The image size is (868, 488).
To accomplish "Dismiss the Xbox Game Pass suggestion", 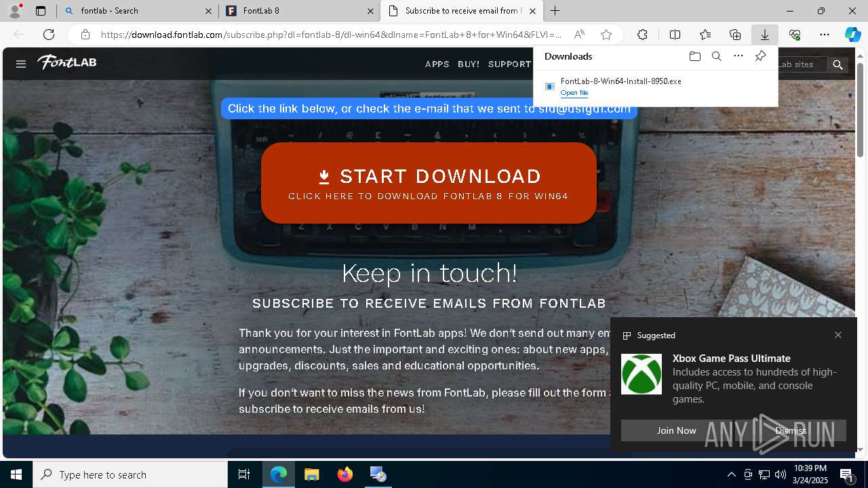I will [x=791, y=430].
